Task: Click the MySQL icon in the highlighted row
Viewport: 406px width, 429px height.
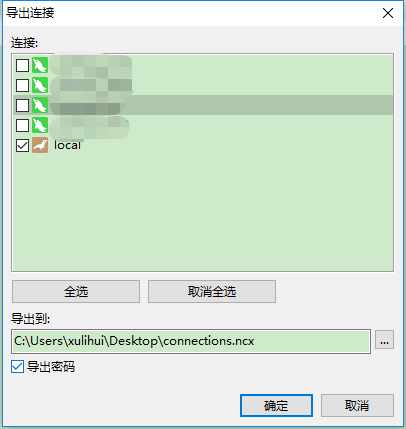Action: click(40, 105)
